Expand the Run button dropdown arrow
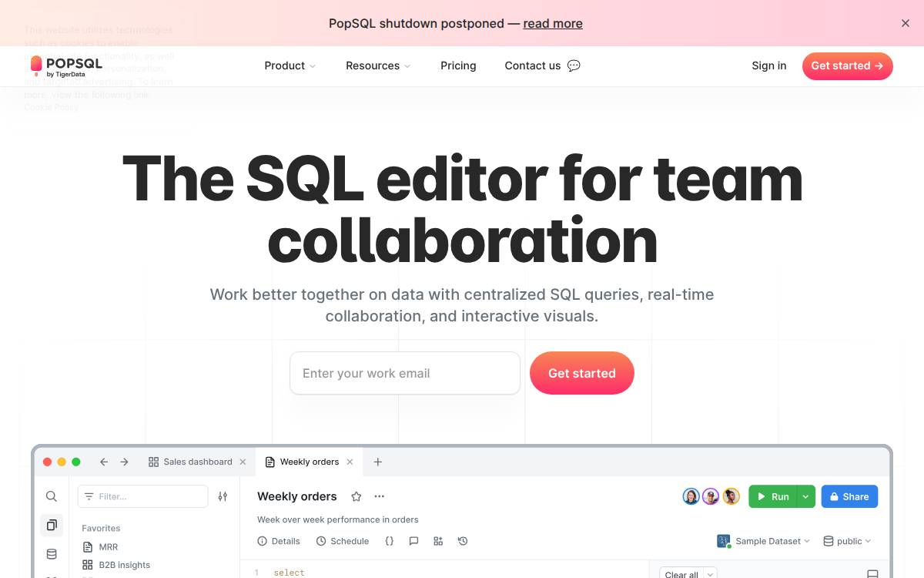 [x=805, y=496]
